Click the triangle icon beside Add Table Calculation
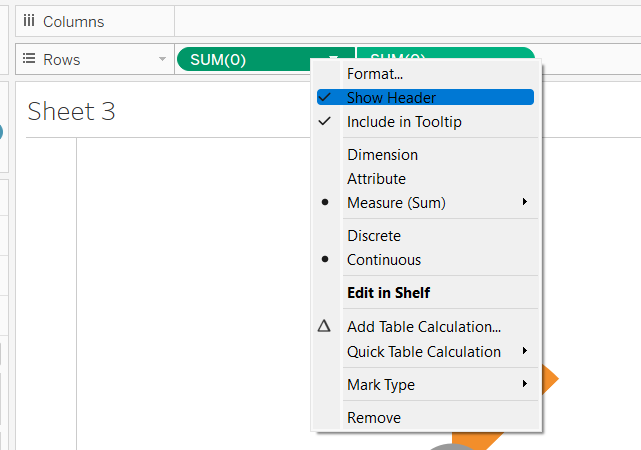Image resolution: width=641 pixels, height=450 pixels. click(324, 326)
